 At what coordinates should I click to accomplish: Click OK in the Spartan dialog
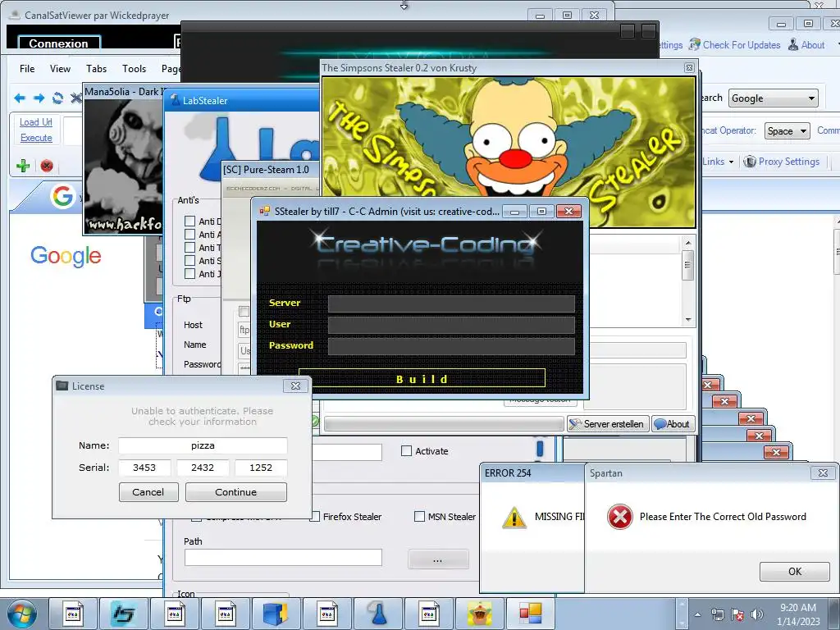[794, 571]
